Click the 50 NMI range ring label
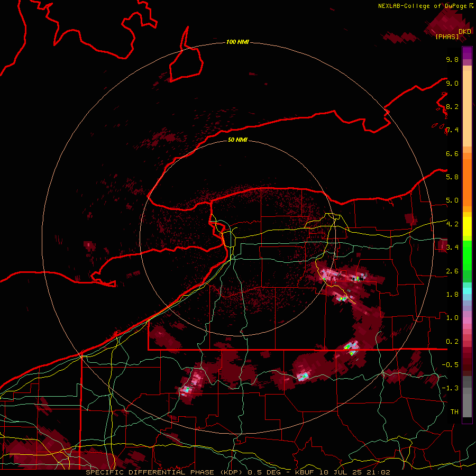The image size is (476, 476). 237,140
